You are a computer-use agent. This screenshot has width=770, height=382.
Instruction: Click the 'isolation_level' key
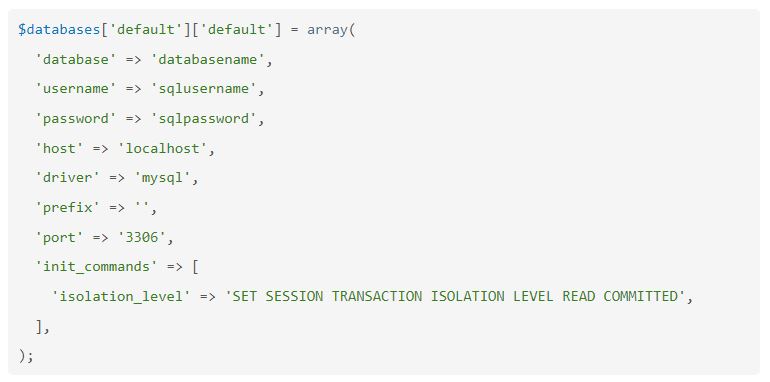(x=121, y=296)
